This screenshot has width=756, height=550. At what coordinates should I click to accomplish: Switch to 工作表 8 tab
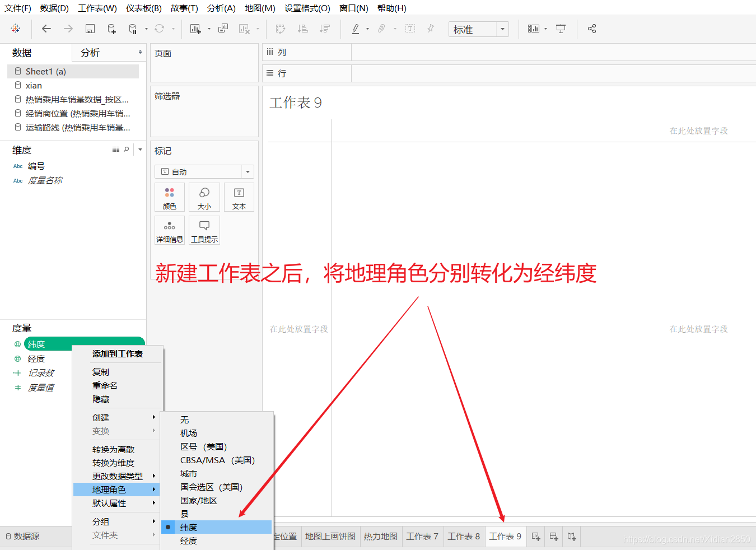tap(464, 537)
